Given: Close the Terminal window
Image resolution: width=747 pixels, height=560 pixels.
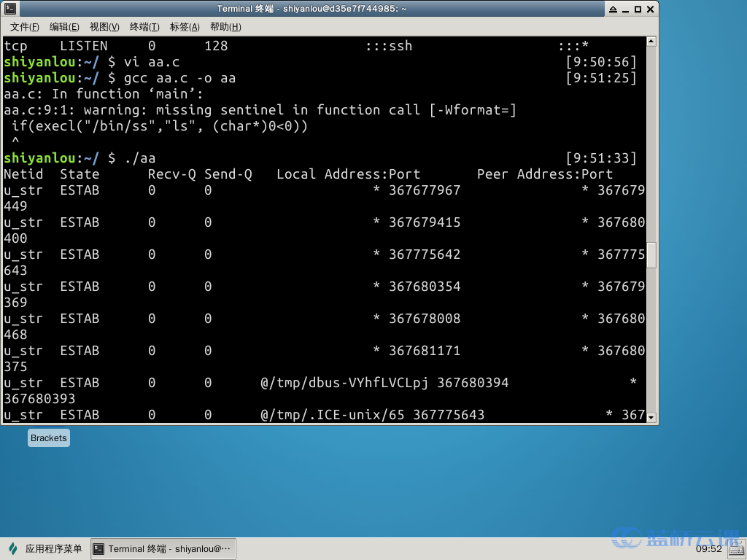Looking at the screenshot, I should point(650,9).
